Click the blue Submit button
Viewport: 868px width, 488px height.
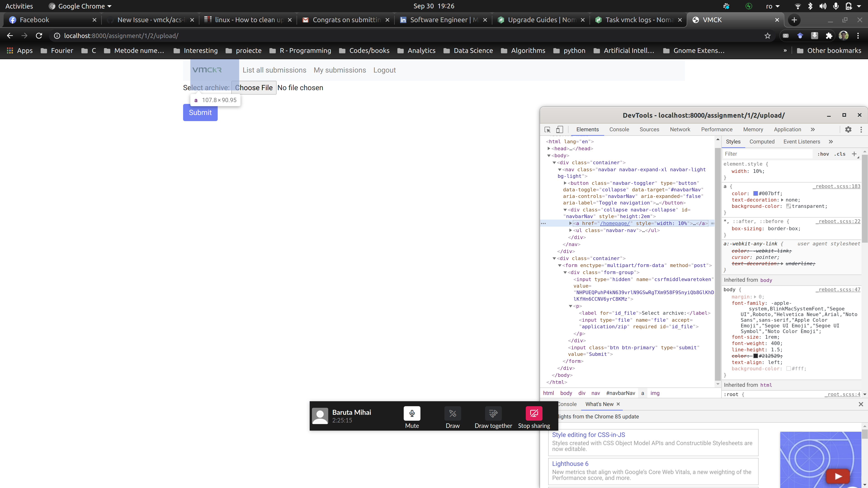point(200,113)
